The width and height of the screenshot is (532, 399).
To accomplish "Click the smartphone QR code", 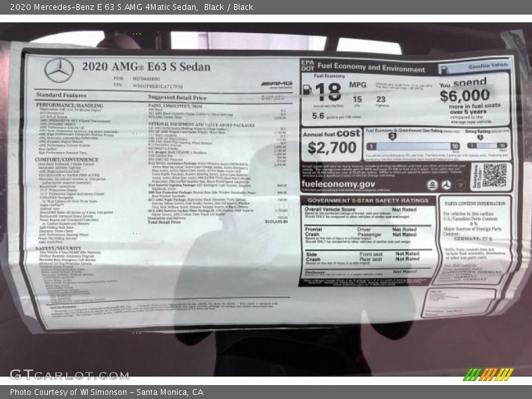I will click(x=494, y=175).
